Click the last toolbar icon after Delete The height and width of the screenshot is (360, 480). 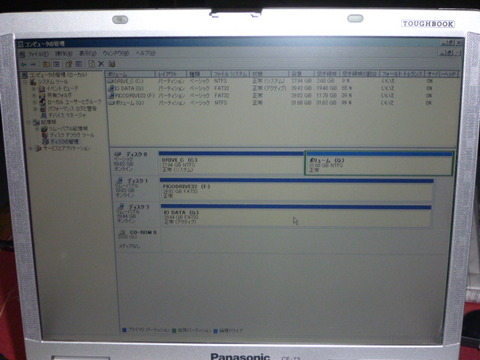112,64
